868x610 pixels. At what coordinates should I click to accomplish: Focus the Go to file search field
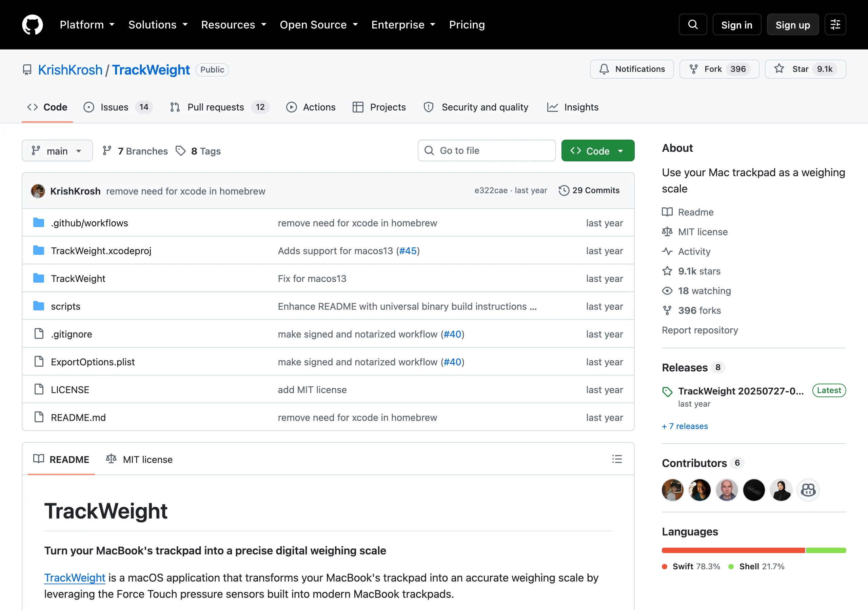pos(487,150)
